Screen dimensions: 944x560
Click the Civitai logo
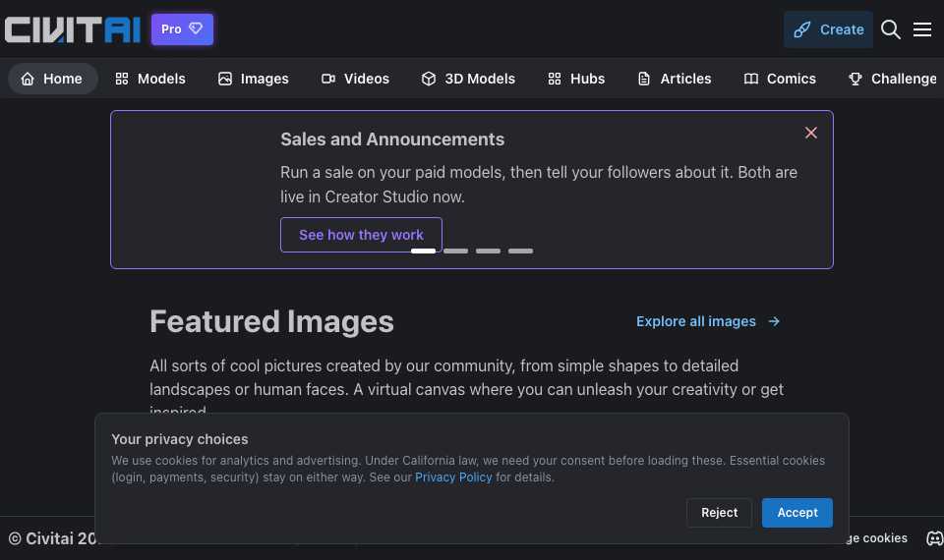click(x=72, y=29)
